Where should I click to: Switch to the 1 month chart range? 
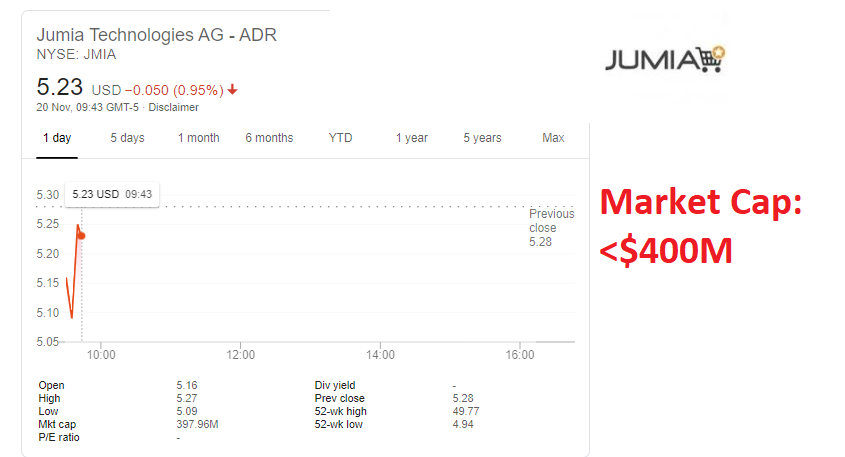click(x=198, y=138)
